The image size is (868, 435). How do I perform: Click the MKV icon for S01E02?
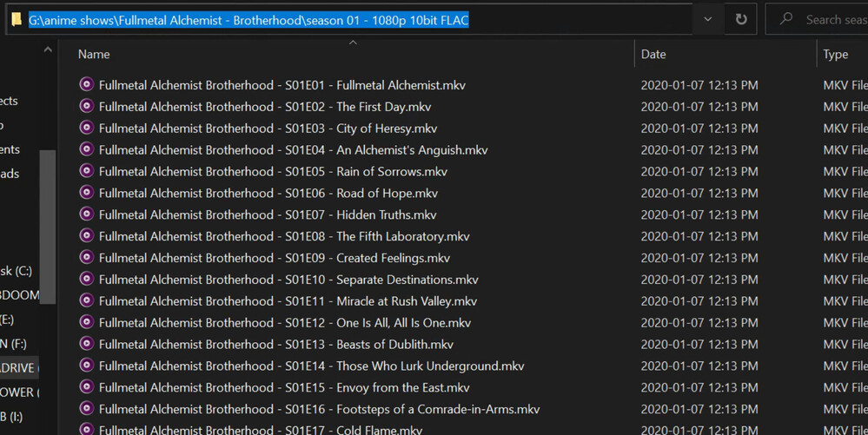pyautogui.click(x=86, y=106)
